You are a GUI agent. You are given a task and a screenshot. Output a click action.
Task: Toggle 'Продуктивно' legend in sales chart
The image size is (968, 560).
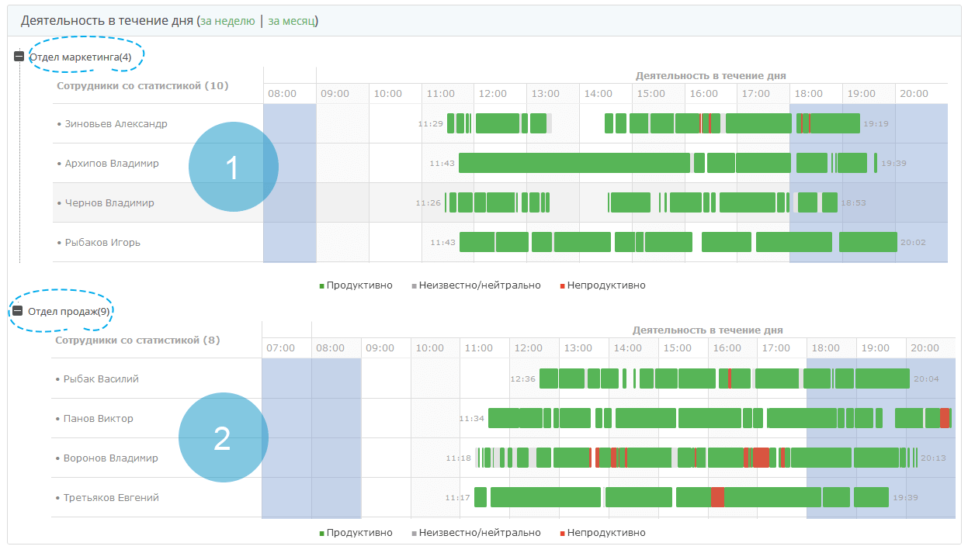pyautogui.click(x=356, y=533)
